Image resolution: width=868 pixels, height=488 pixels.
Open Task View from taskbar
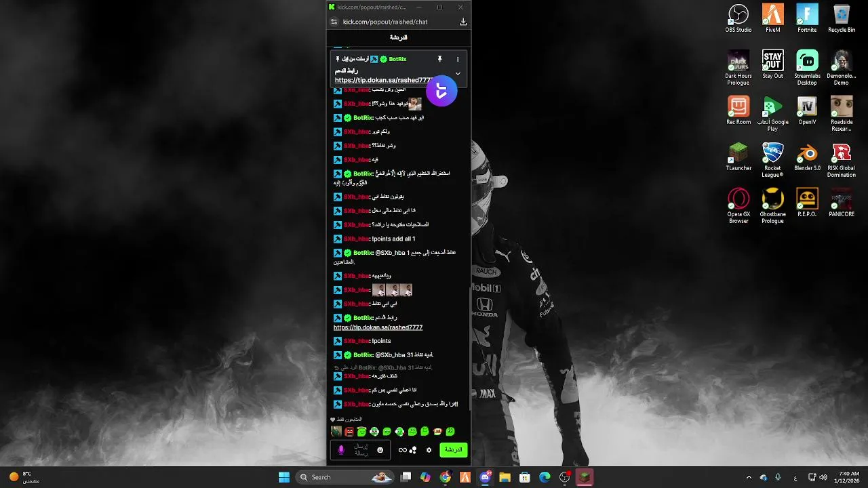[x=406, y=477]
